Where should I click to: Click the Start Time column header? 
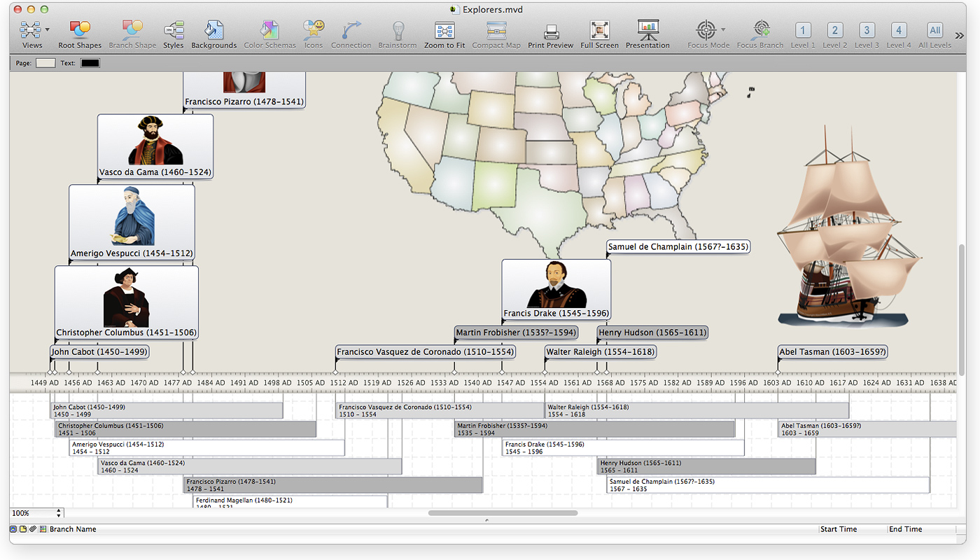coord(838,529)
